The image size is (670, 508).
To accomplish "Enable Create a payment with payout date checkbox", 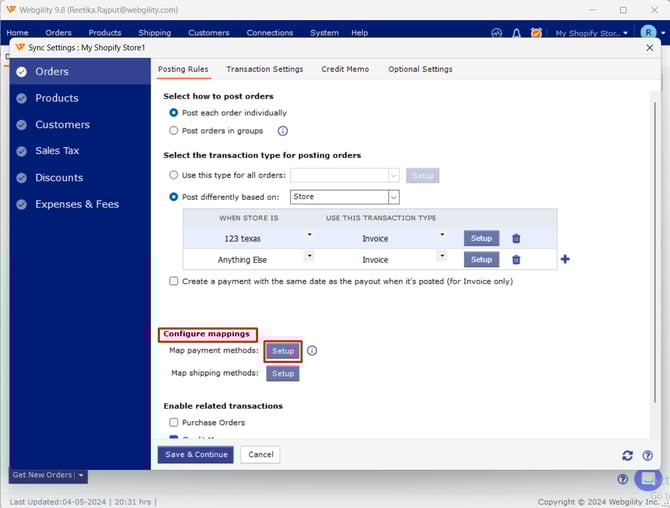I will tap(174, 281).
